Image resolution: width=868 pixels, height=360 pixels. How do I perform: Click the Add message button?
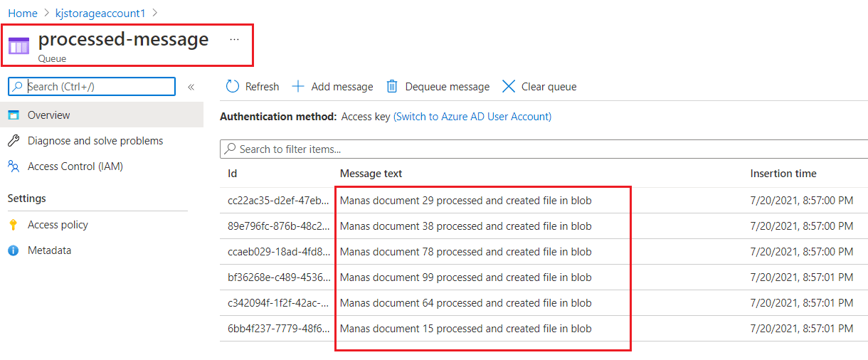click(332, 86)
